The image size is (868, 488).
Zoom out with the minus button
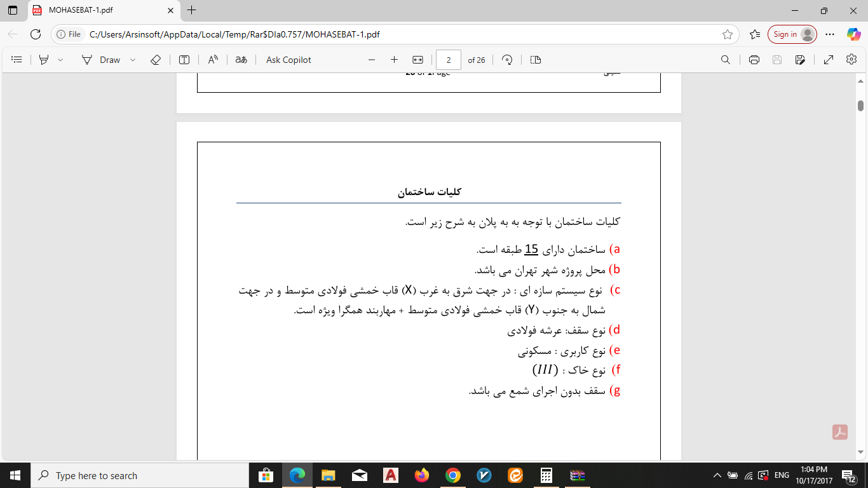pos(372,60)
